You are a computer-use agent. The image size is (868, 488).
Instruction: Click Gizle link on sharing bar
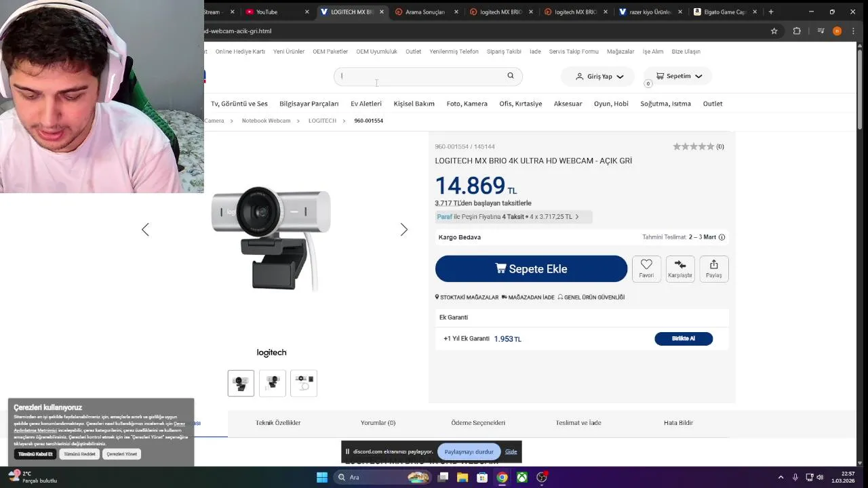pyautogui.click(x=511, y=452)
